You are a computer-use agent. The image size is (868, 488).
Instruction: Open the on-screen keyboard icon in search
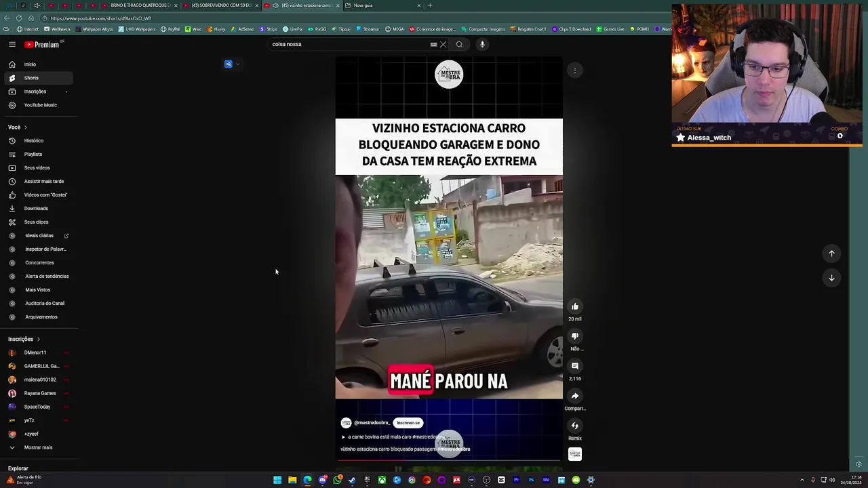(x=433, y=45)
